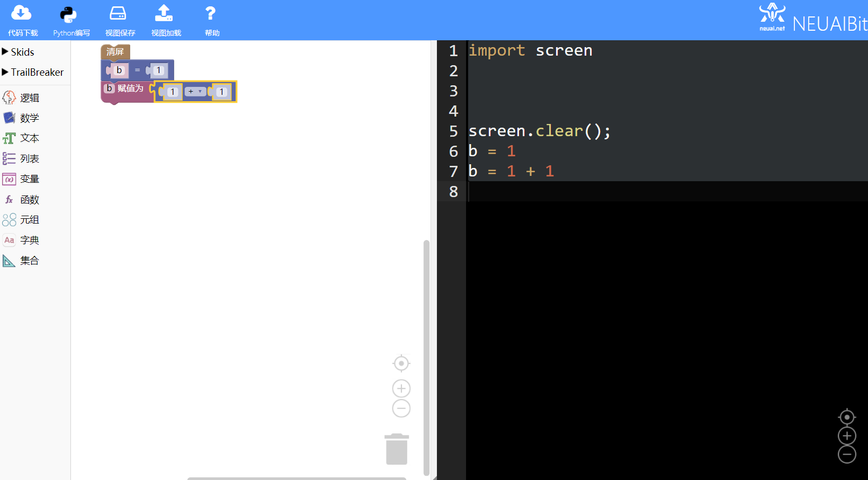Screen dimensions: 868x480
Task: Click the workspace trash can
Action: (x=397, y=449)
